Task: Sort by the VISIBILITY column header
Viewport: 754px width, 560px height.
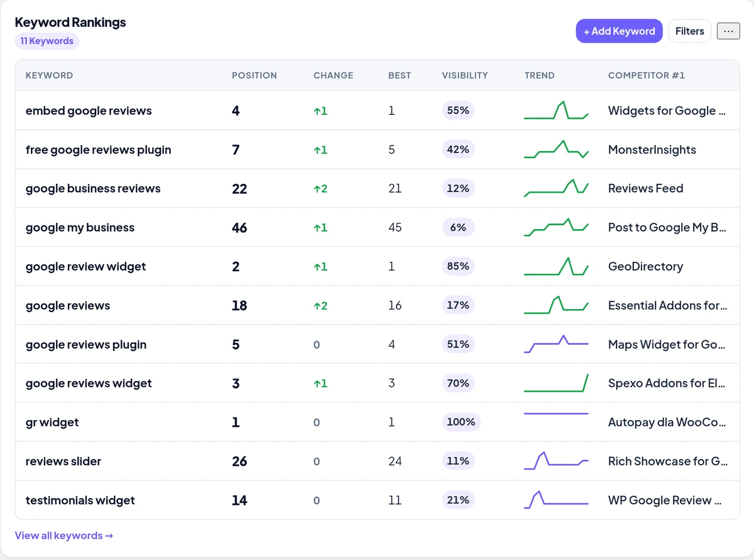Action: point(465,75)
